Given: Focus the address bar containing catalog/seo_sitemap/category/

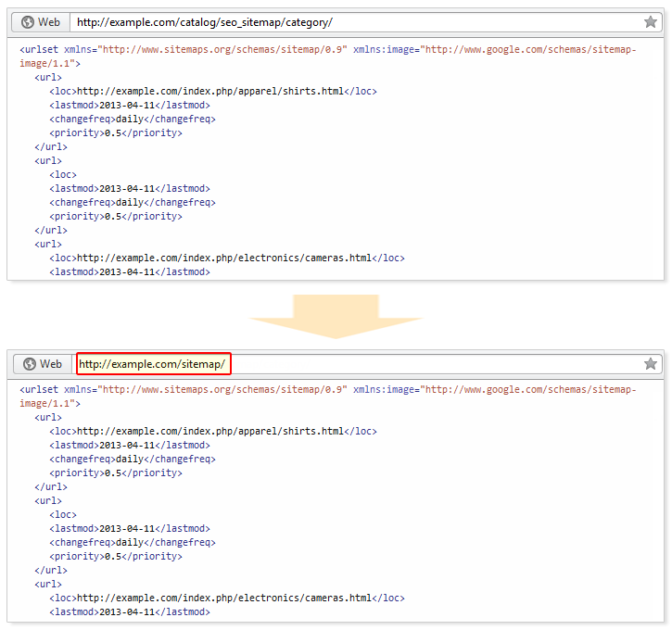Looking at the screenshot, I should pyautogui.click(x=352, y=22).
